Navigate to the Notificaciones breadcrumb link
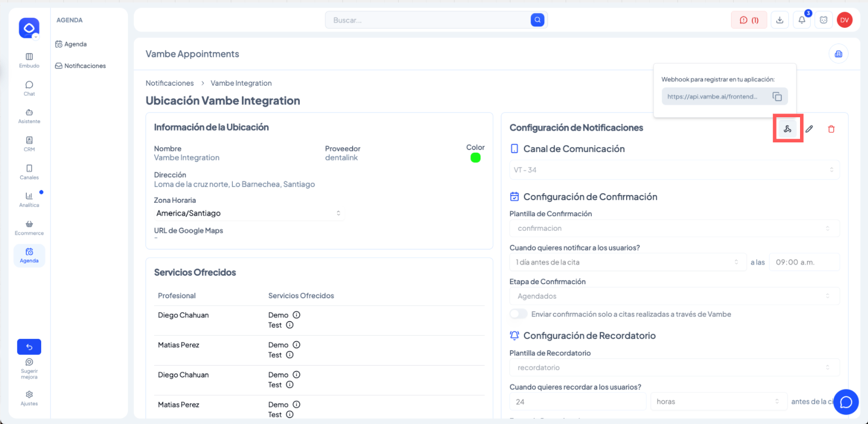The height and width of the screenshot is (424, 868). 170,84
